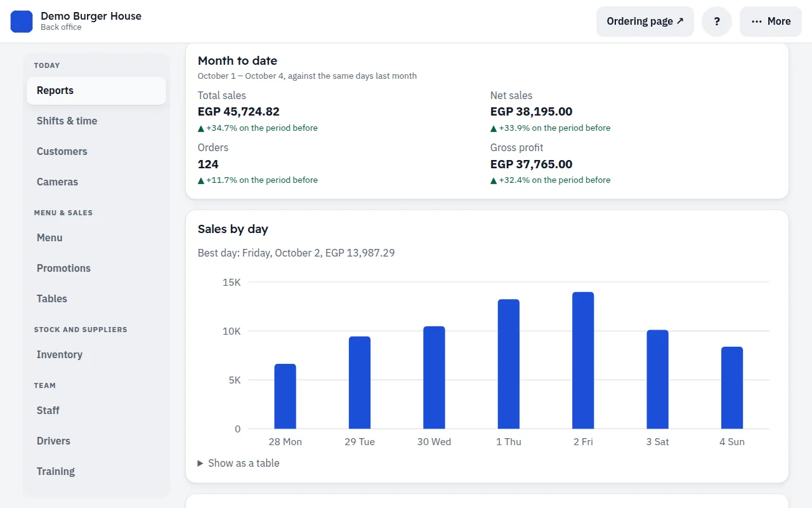Open the Promotions section

click(96, 269)
